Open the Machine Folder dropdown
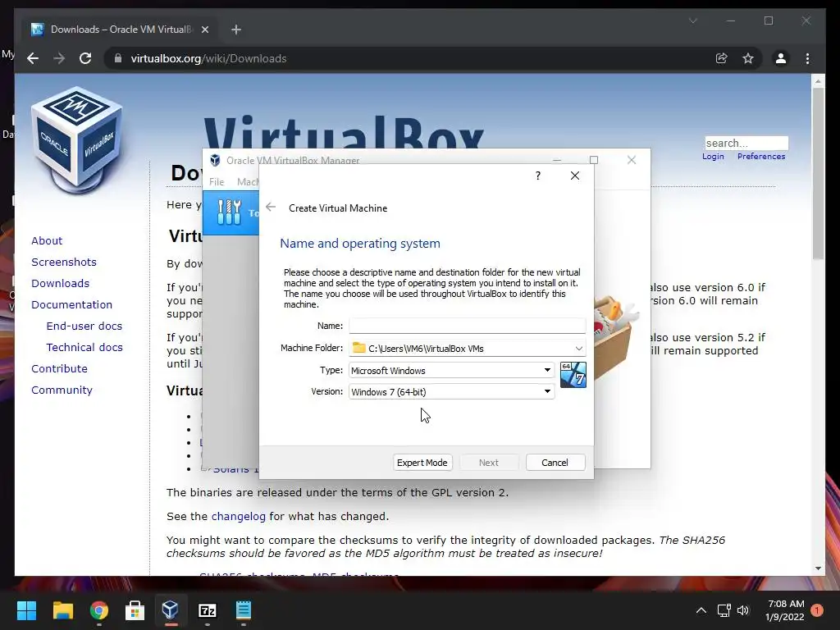This screenshot has width=840, height=630. click(x=578, y=348)
